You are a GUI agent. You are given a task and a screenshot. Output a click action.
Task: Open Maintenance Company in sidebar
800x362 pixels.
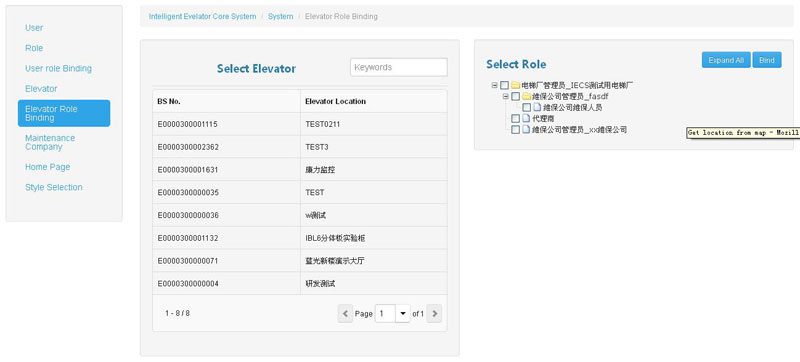[x=50, y=142]
